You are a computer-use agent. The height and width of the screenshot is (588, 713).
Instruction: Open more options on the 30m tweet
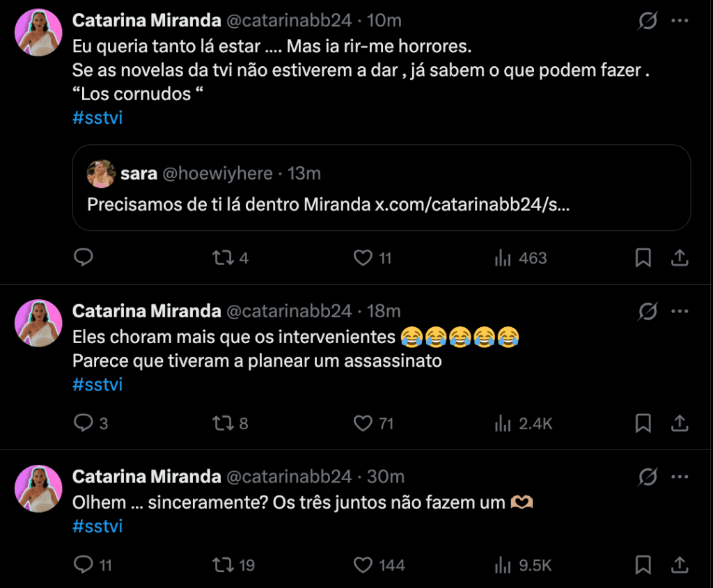click(x=680, y=477)
